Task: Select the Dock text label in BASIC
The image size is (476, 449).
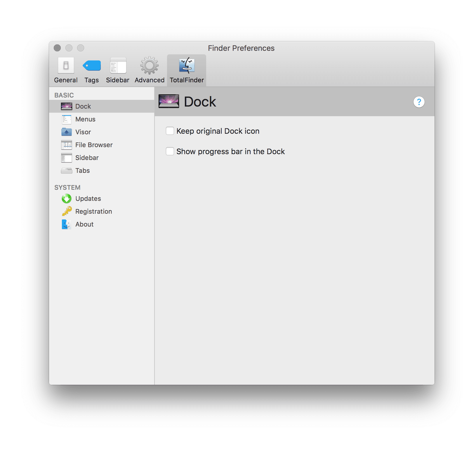Action: click(83, 106)
